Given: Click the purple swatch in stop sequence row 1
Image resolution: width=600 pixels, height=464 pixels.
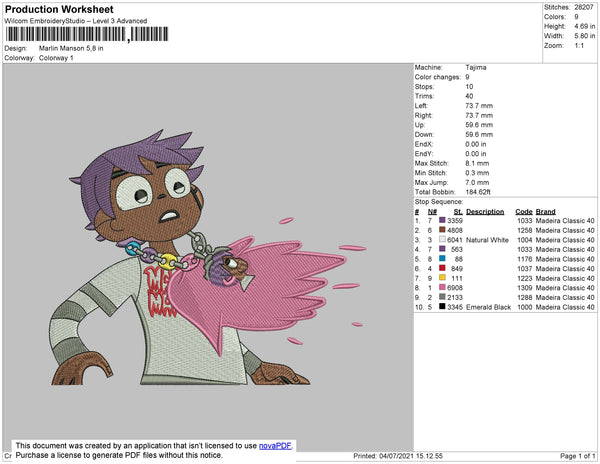Looking at the screenshot, I should 442,220.
